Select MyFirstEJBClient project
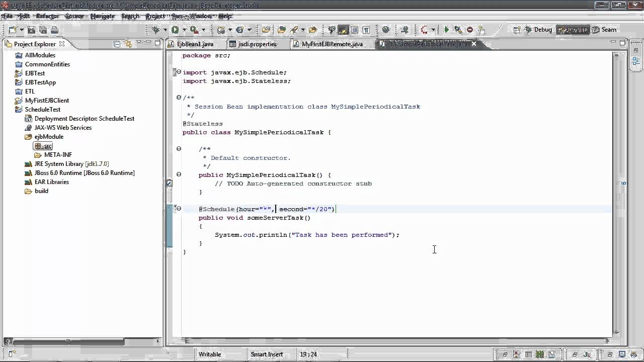Viewport: 644px width, 362px height. tap(47, 101)
